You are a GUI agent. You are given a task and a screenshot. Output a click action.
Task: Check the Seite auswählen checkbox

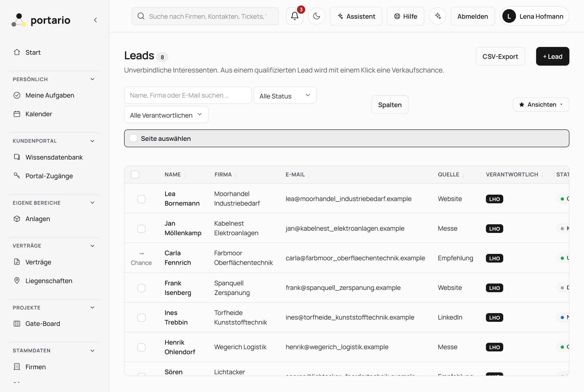pos(133,138)
